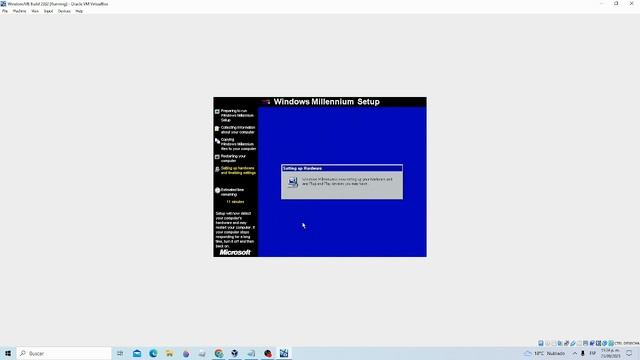Click the host key indicator text
Screen dimensions: 640x360
627,343
